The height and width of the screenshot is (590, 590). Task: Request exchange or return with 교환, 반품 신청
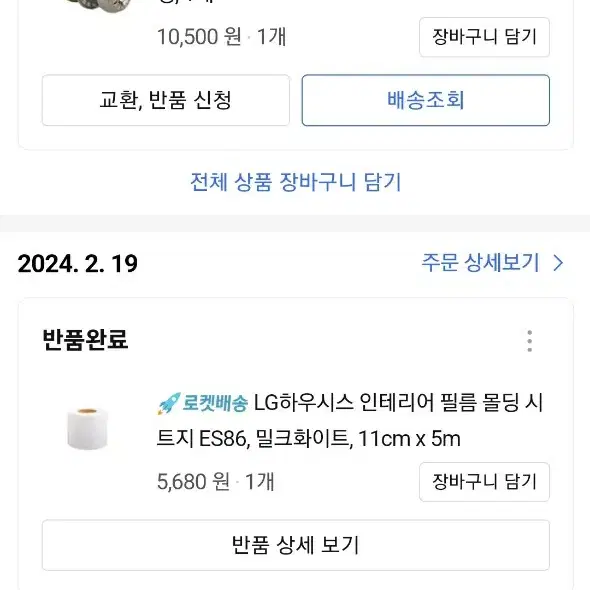[166, 100]
